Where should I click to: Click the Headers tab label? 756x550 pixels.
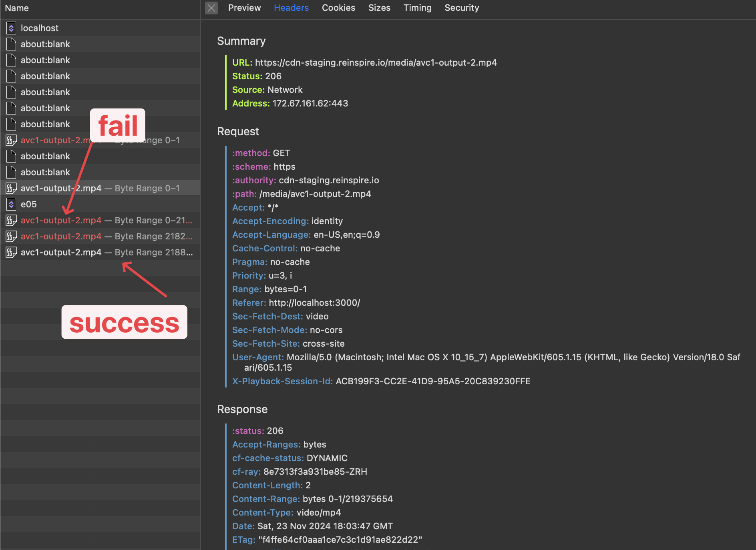pos(291,8)
